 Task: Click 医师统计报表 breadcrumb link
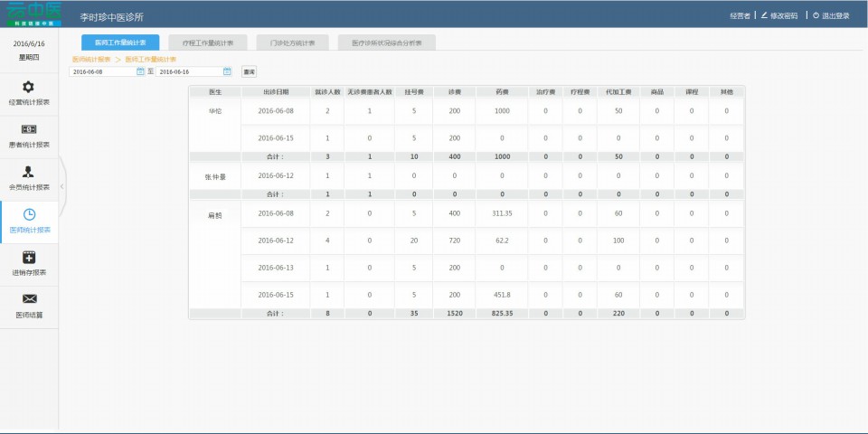pos(91,59)
